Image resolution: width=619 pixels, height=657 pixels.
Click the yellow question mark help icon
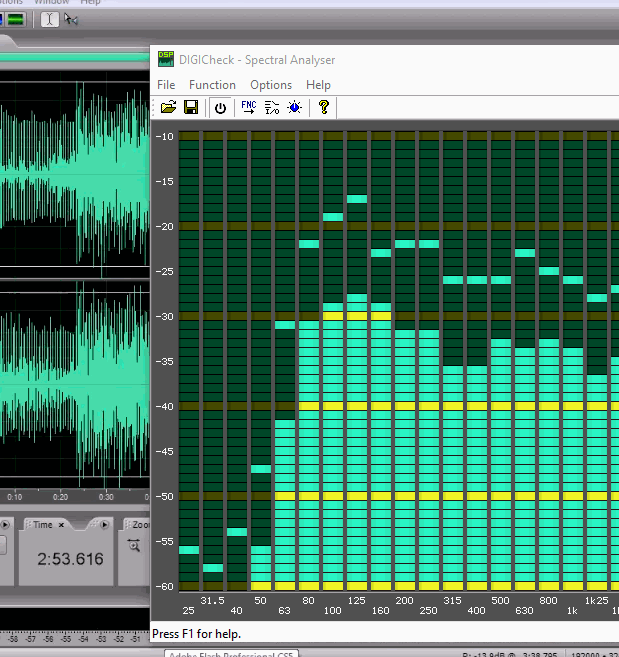(x=324, y=107)
